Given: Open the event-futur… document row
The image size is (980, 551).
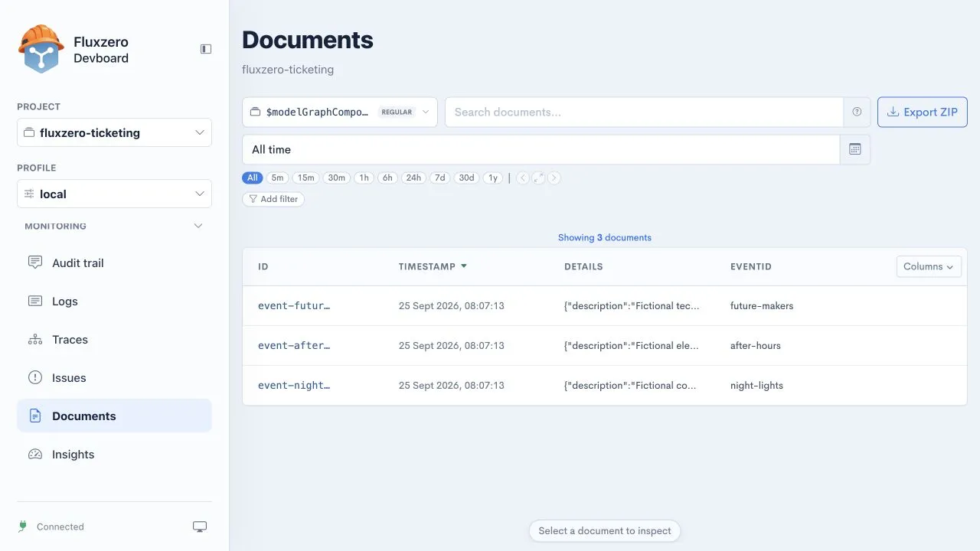Looking at the screenshot, I should coord(605,306).
